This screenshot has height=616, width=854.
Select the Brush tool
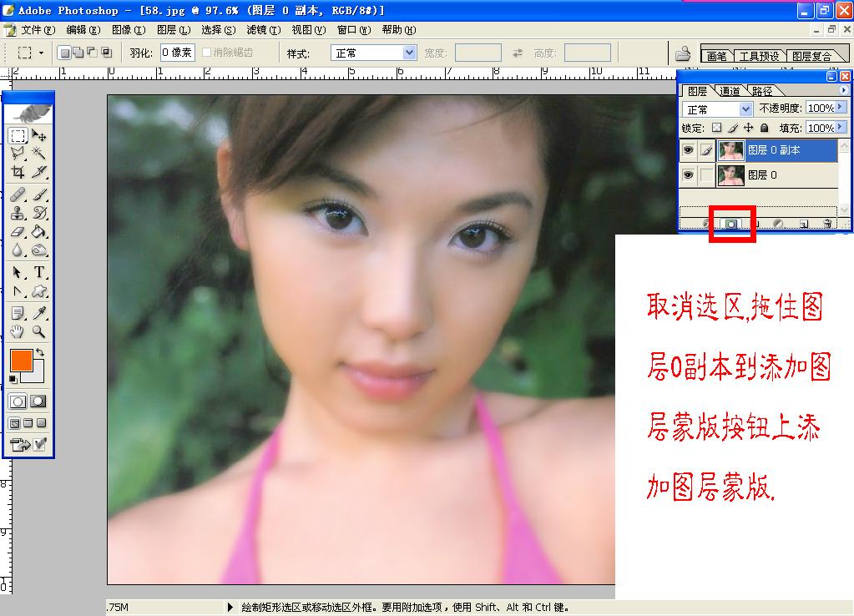click(x=38, y=194)
